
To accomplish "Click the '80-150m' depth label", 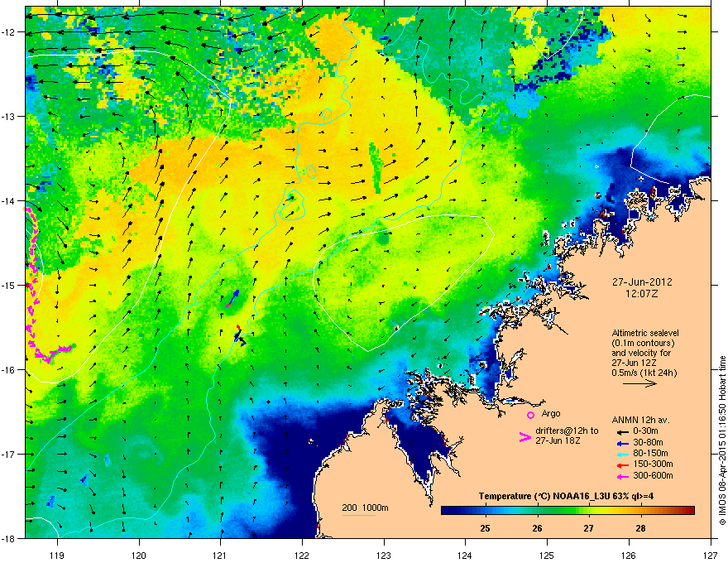I will [650, 454].
